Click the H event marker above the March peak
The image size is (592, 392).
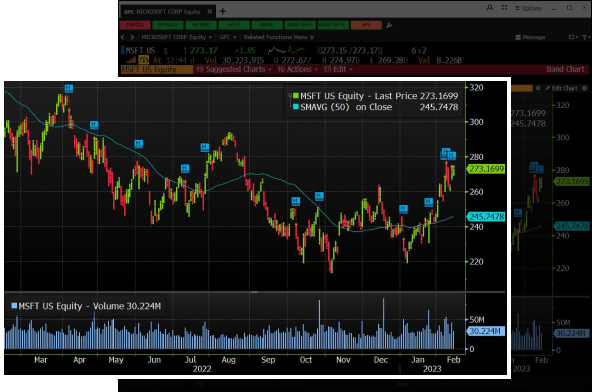click(x=68, y=88)
